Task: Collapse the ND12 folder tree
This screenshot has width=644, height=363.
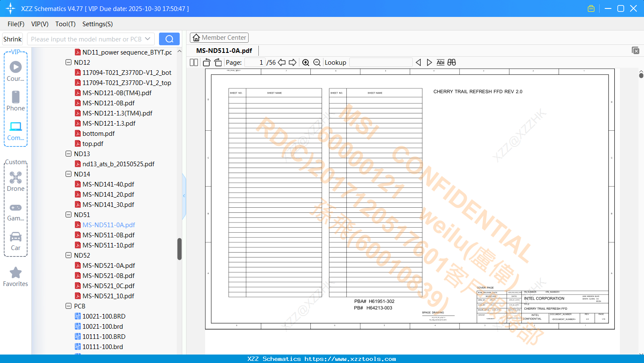Action: pos(69,62)
